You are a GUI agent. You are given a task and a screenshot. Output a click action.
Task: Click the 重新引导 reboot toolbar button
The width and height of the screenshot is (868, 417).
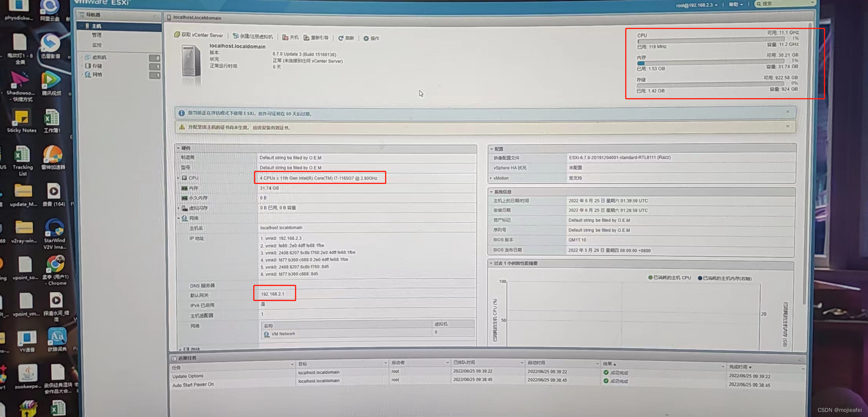point(316,37)
